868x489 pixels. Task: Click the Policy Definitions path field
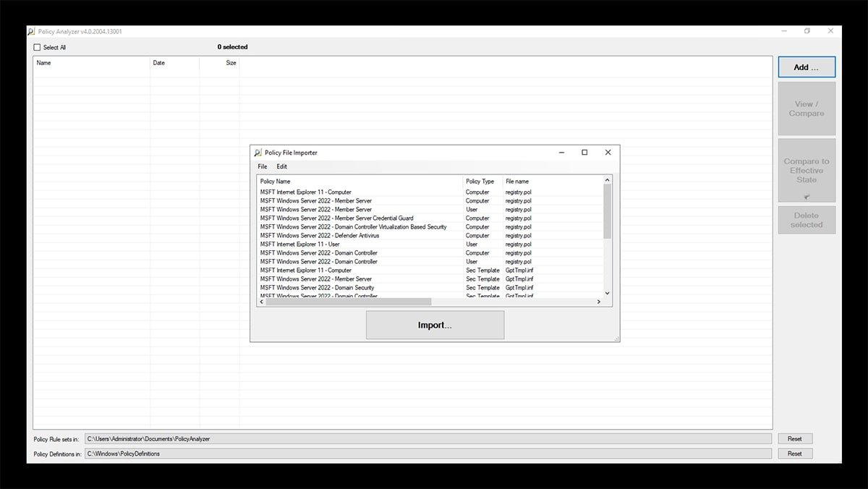pos(428,454)
